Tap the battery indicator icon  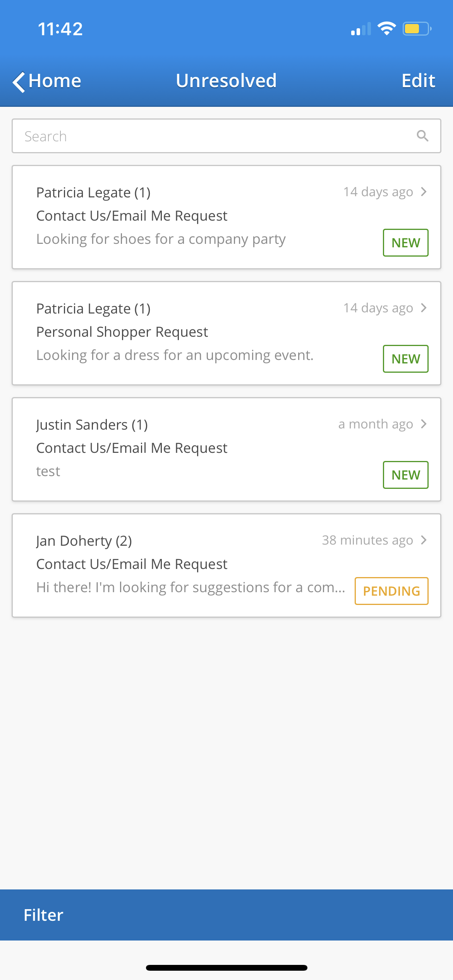coord(417,29)
